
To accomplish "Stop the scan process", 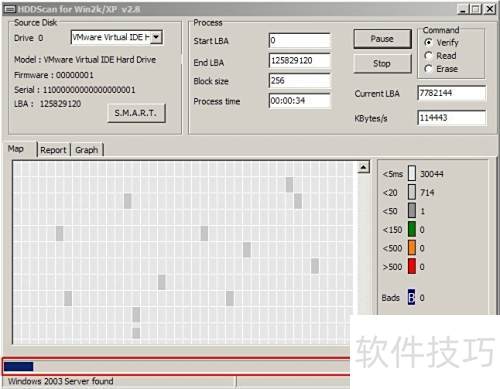I will click(382, 63).
